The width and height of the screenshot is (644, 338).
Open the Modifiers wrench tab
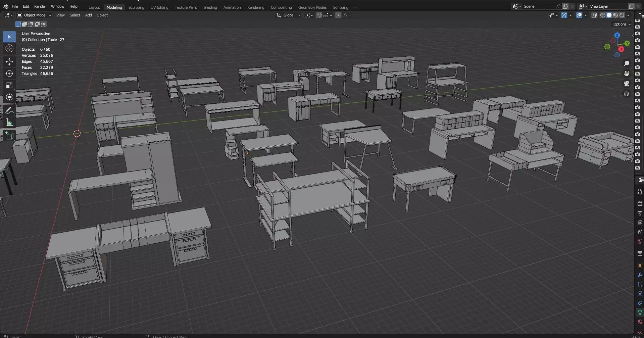tap(640, 275)
